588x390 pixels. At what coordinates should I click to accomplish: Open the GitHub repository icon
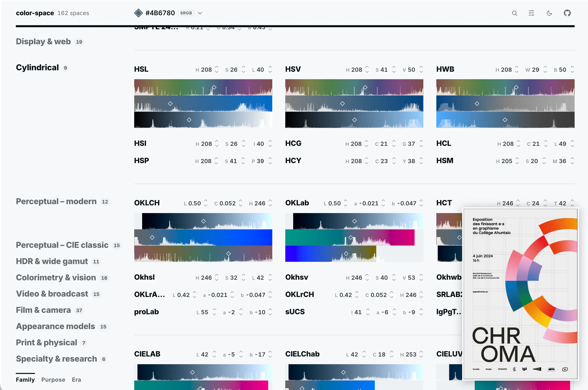567,13
